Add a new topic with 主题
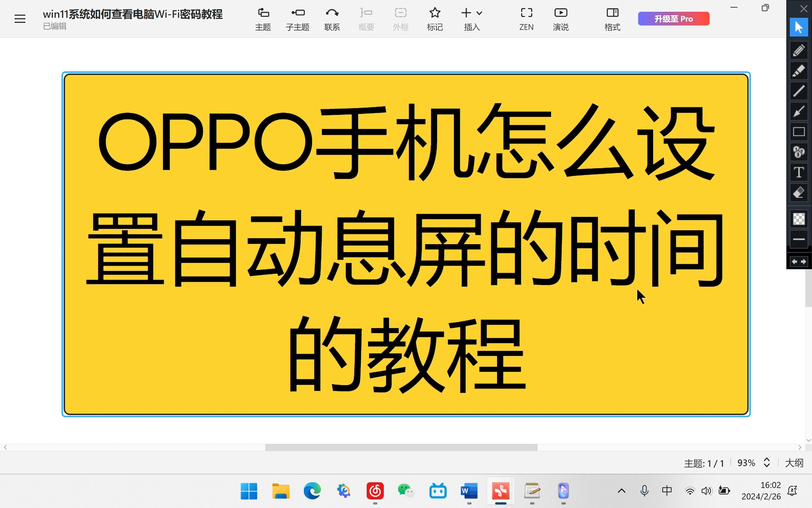Image resolution: width=812 pixels, height=508 pixels. (263, 19)
